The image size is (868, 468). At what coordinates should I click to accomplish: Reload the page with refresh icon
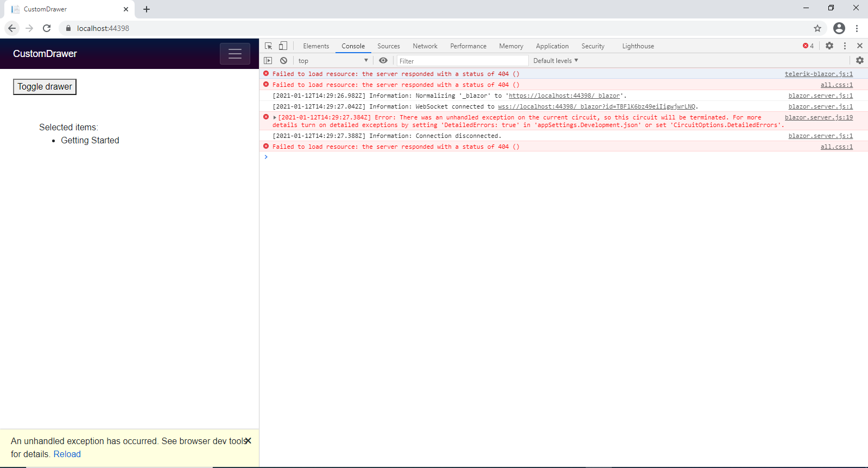coord(47,28)
